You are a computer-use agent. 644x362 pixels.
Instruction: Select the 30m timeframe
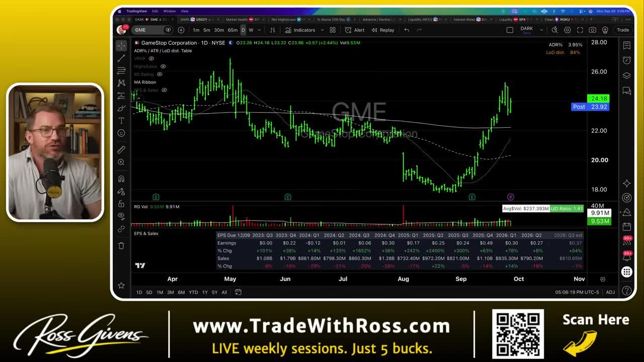[x=219, y=30]
